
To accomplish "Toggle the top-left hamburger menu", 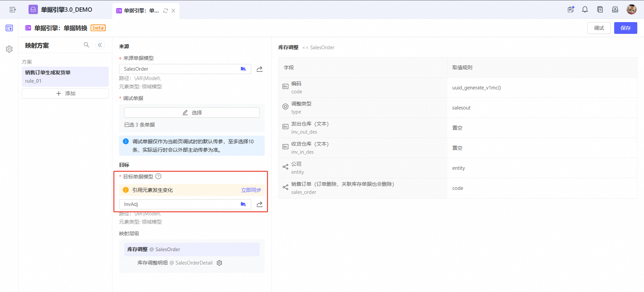I will pyautogui.click(x=13, y=10).
